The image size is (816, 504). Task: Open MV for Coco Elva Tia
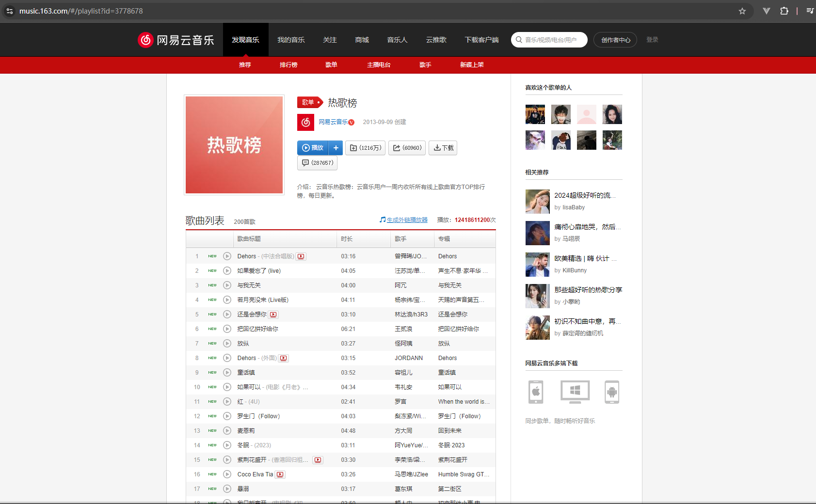click(x=280, y=474)
